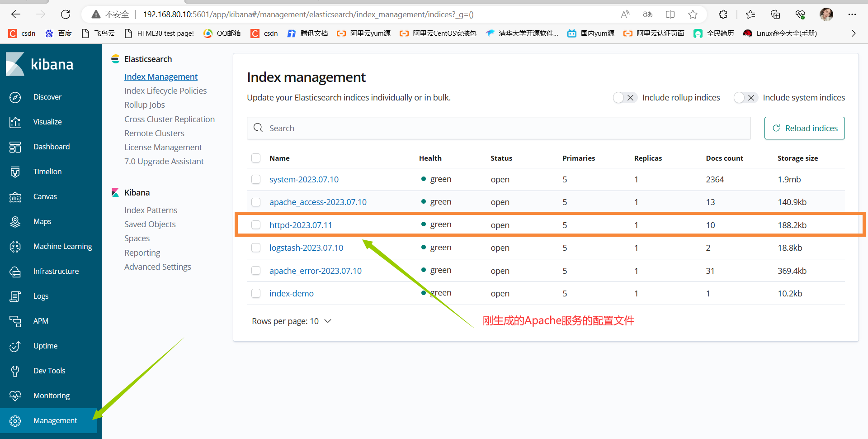Open the httpd-2023.07.11 index link
Viewport: 868px width, 439px height.
point(301,225)
